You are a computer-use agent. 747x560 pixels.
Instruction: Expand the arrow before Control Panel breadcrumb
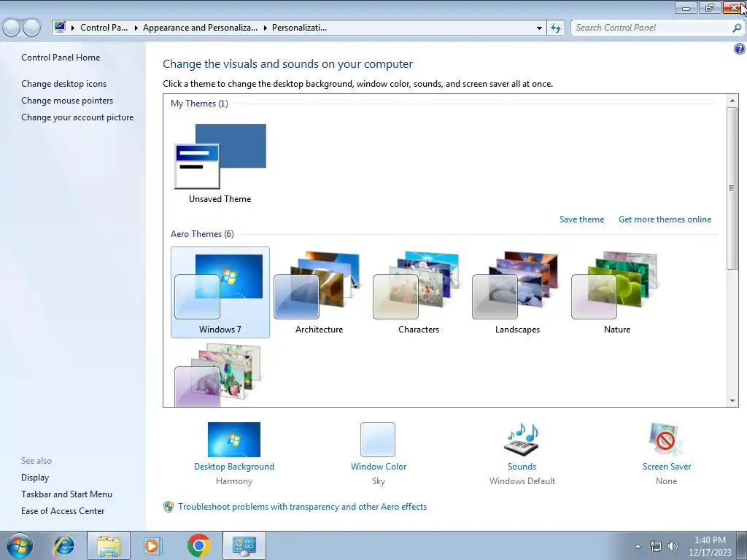pyautogui.click(x=73, y=28)
